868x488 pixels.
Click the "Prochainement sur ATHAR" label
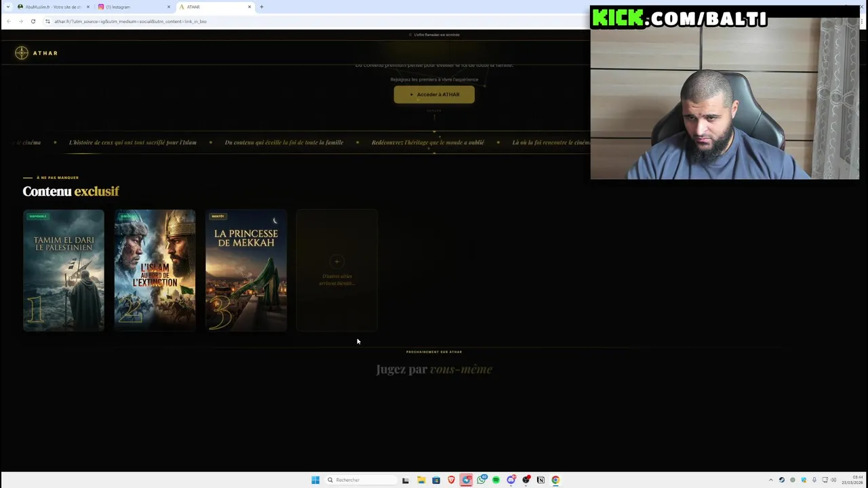click(x=434, y=352)
